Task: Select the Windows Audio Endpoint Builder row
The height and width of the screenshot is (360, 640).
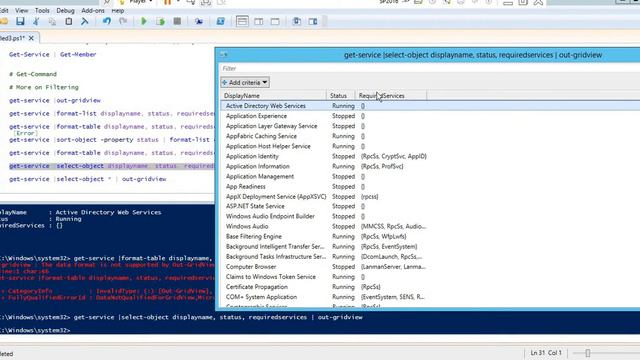Action: click(x=430, y=216)
